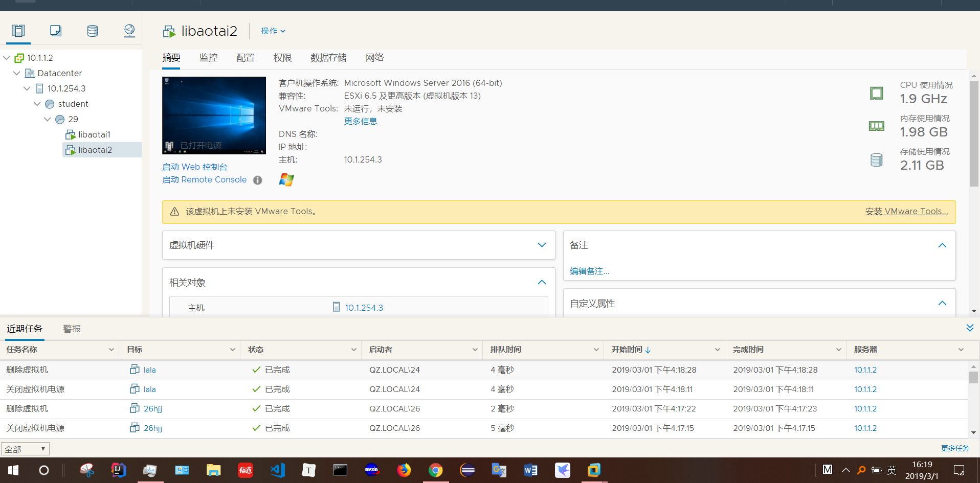Expand the 虚拟机硬件 section

coord(542,245)
